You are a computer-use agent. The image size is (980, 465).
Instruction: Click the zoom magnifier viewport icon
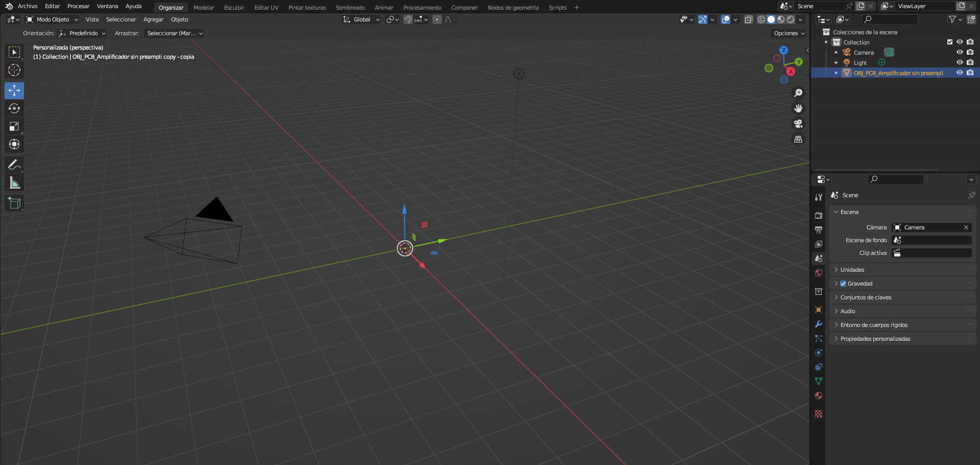click(798, 93)
